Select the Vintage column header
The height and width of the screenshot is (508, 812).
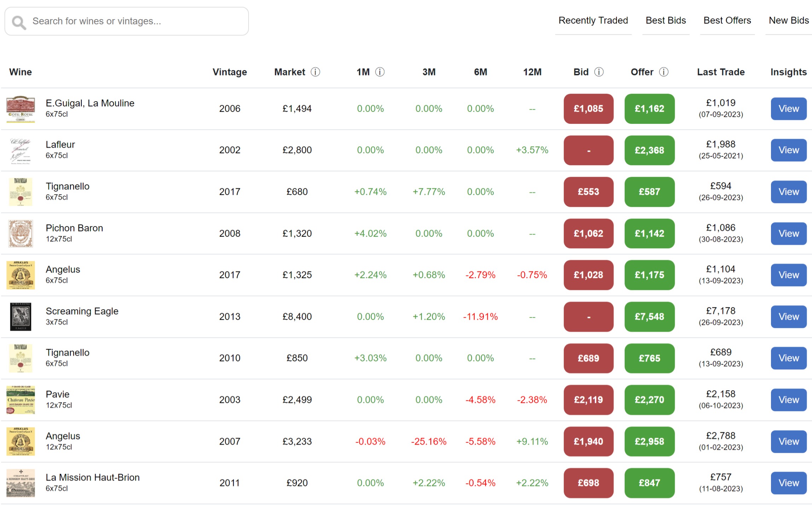230,72
